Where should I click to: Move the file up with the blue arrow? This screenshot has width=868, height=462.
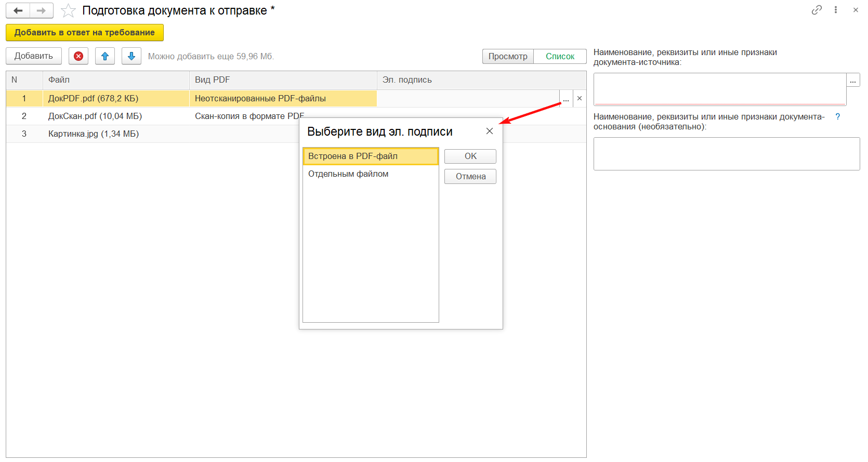pyautogui.click(x=105, y=56)
